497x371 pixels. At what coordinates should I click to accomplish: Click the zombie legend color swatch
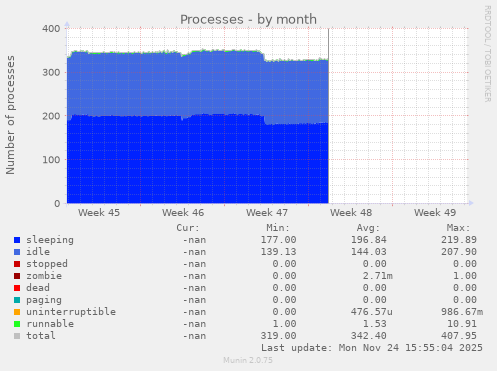coord(17,276)
